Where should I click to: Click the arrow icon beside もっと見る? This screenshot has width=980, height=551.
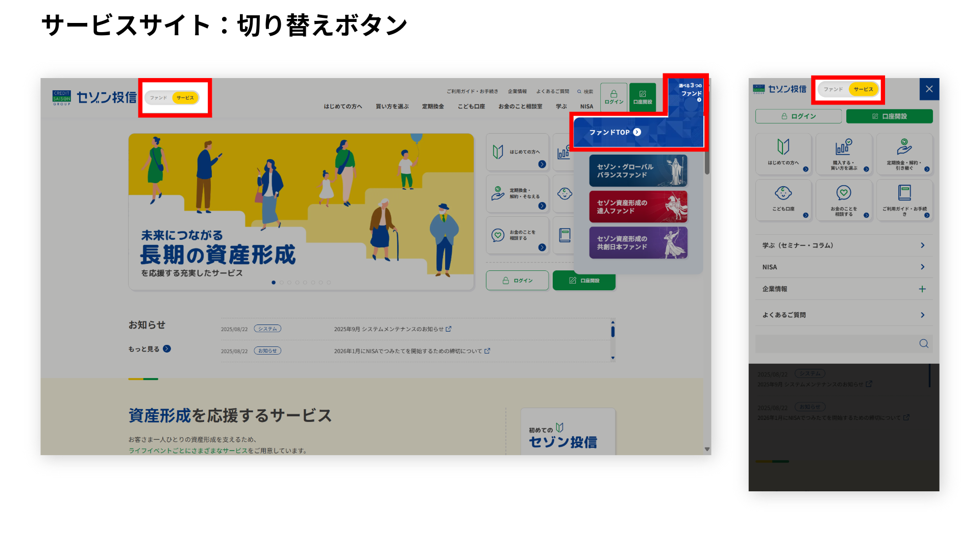click(x=167, y=349)
